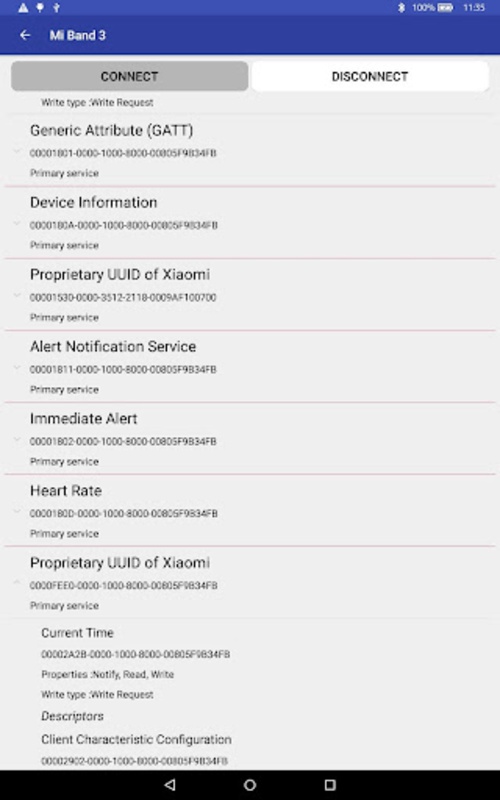The width and height of the screenshot is (500, 800).
Task: Select the Client Characteristic Configuration descriptor
Action: click(136, 739)
